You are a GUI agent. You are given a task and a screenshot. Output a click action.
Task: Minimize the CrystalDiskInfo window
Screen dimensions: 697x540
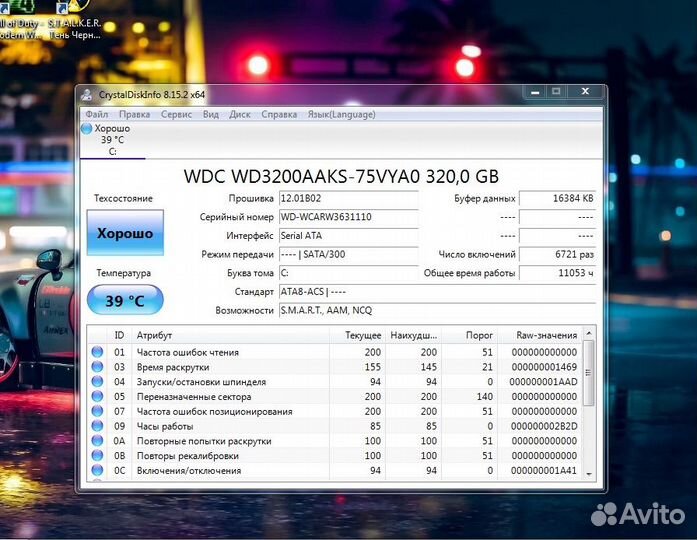pos(535,92)
